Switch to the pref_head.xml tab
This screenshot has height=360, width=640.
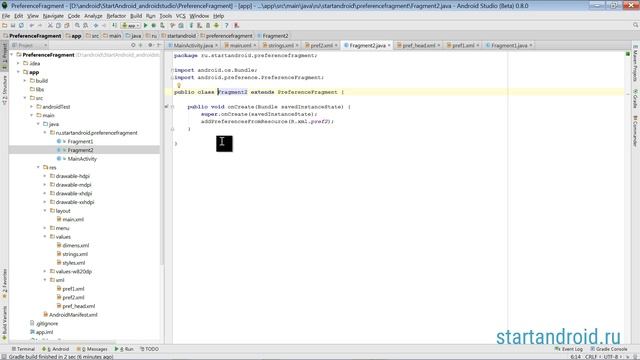click(418, 45)
